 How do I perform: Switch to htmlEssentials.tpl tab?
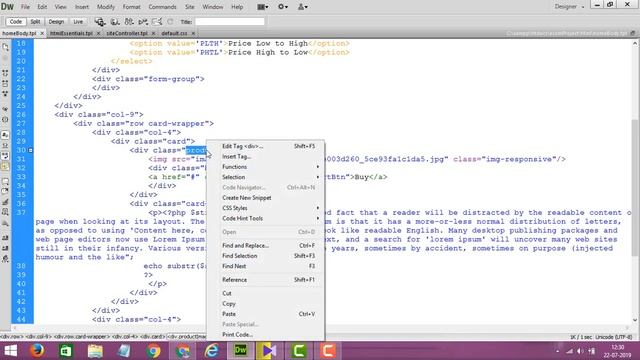tap(71, 33)
